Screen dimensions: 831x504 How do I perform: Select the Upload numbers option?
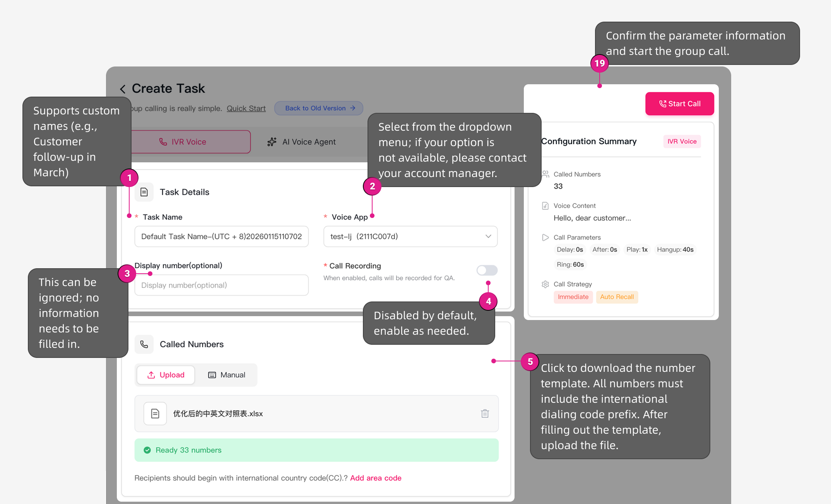[166, 375]
